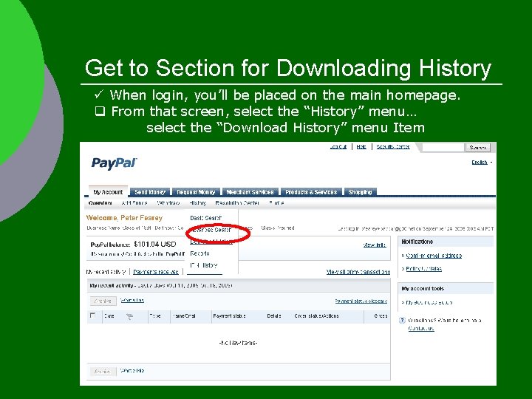The image size is (532, 399).
Task: Open the Resolution Center submenu item
Action: [x=237, y=203]
